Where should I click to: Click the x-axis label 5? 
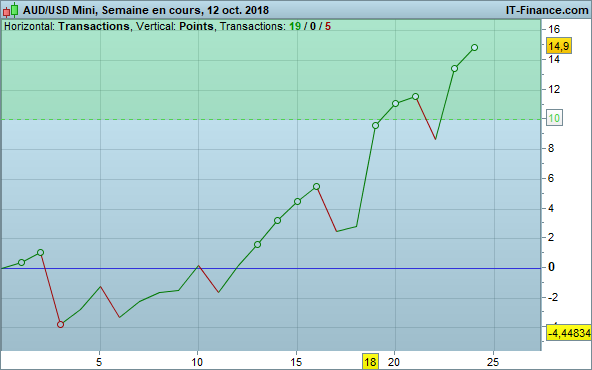[99, 362]
